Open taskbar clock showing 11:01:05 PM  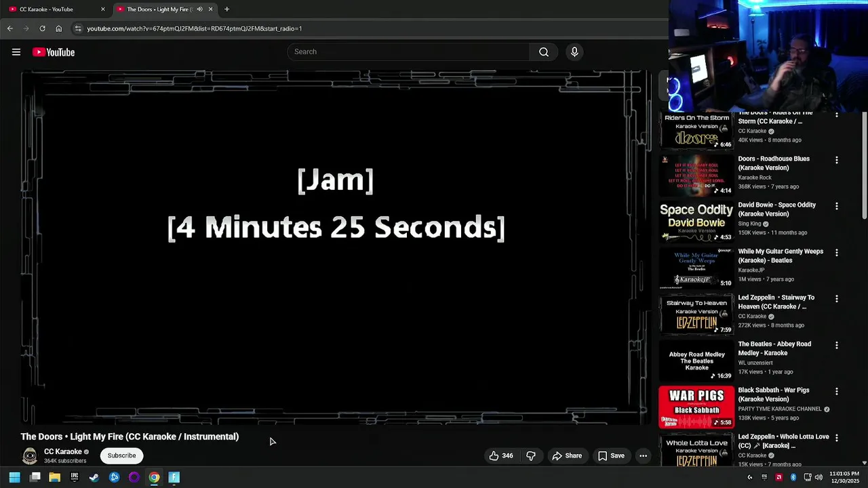point(844,477)
